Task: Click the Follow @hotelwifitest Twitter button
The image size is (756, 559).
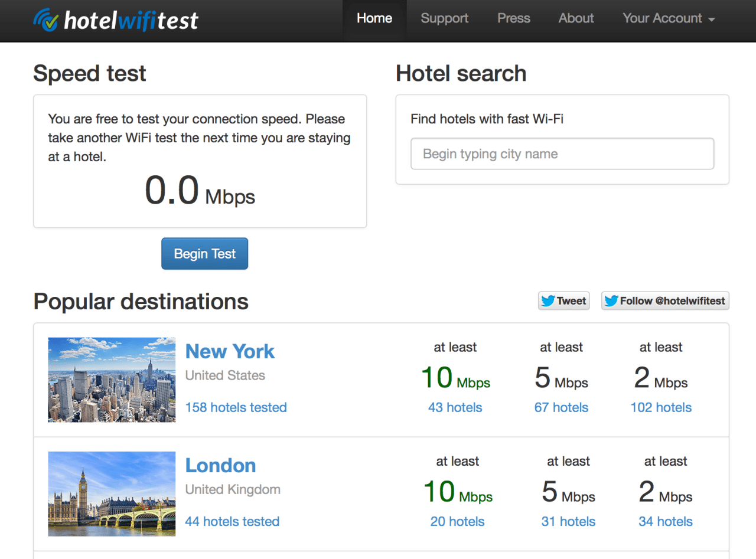Action: 665,300
